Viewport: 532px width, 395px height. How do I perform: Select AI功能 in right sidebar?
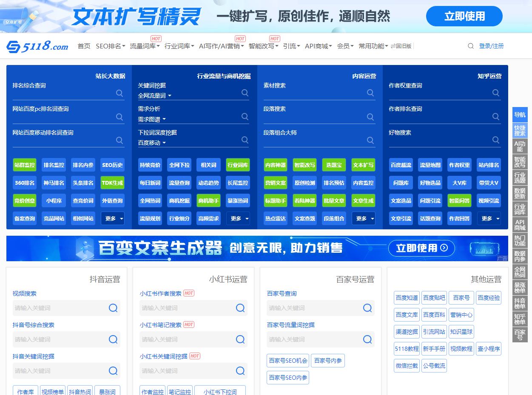(x=520, y=146)
